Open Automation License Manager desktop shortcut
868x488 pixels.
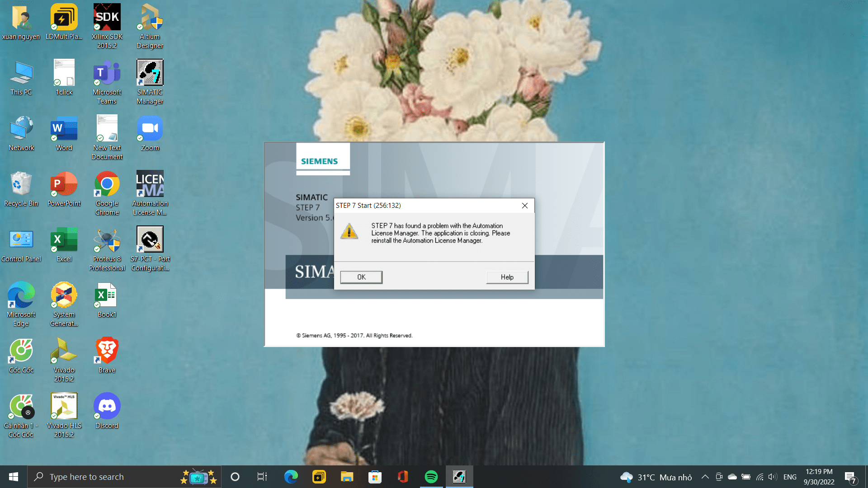pos(150,193)
